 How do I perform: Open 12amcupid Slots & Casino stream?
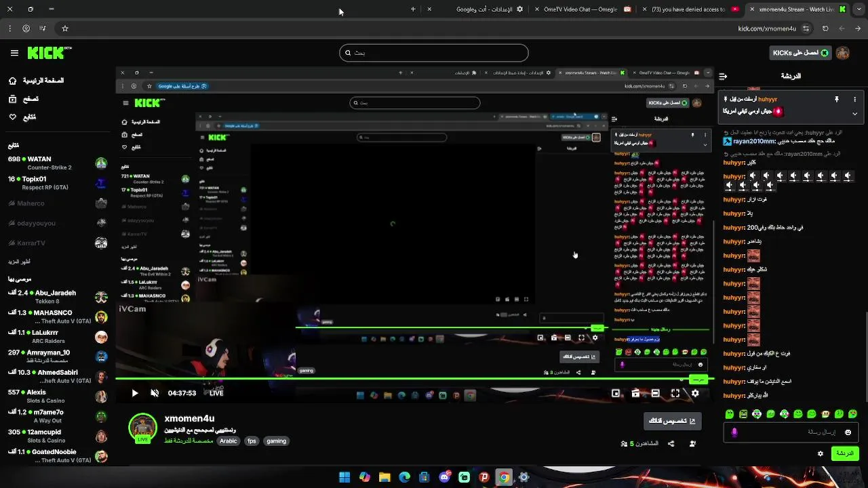click(x=58, y=436)
